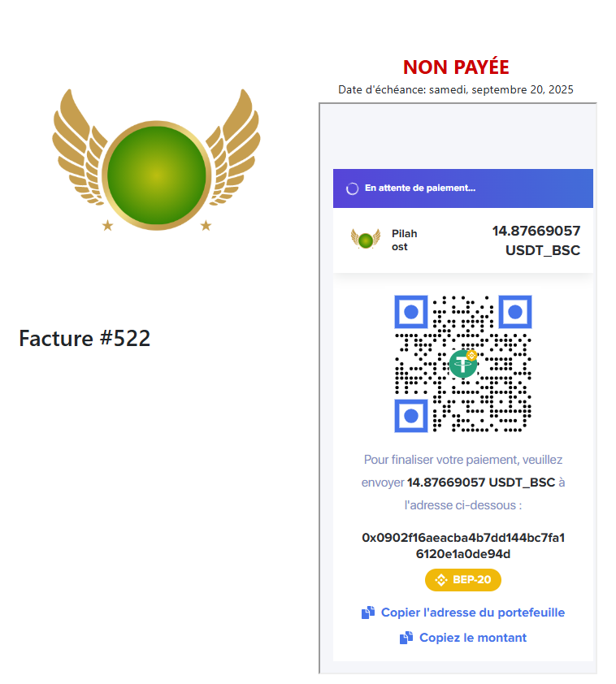Click the NON PAYÉE status label

(x=456, y=67)
